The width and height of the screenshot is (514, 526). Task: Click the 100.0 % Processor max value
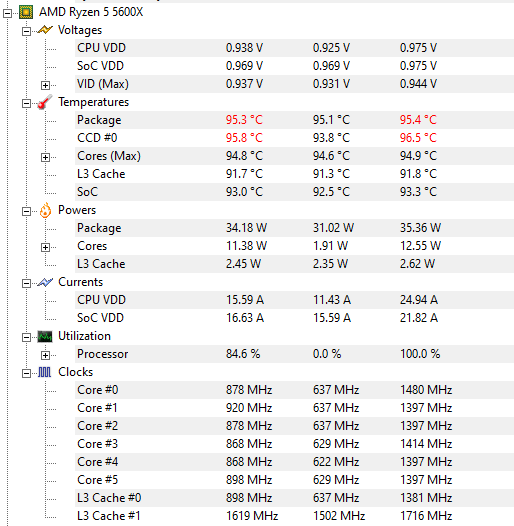tap(420, 354)
